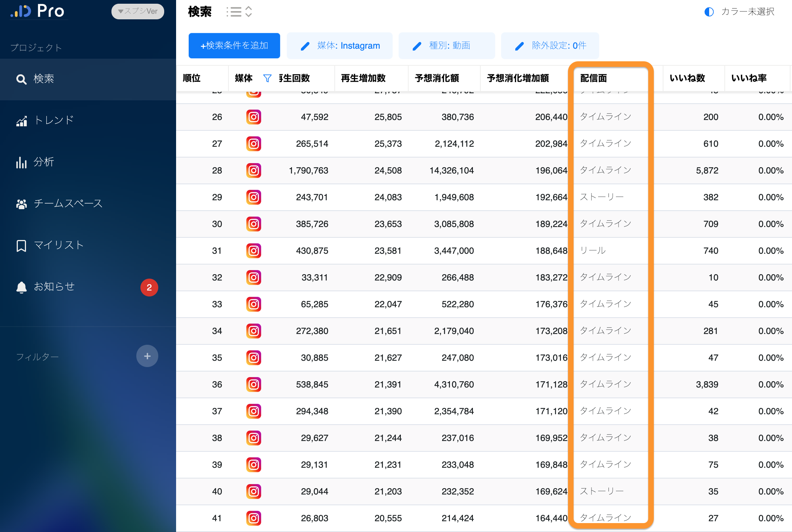Click the マイリスト bookmark icon
This screenshot has height=532, width=792.
21,246
